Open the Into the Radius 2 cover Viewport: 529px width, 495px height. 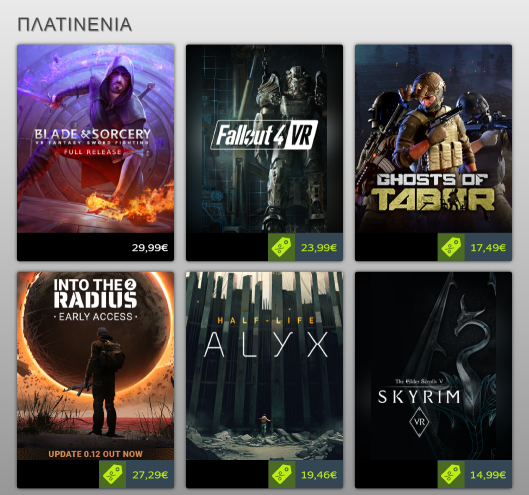point(95,366)
